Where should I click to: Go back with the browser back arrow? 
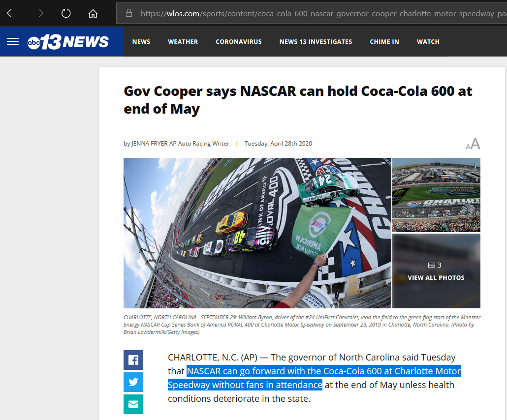(x=12, y=13)
